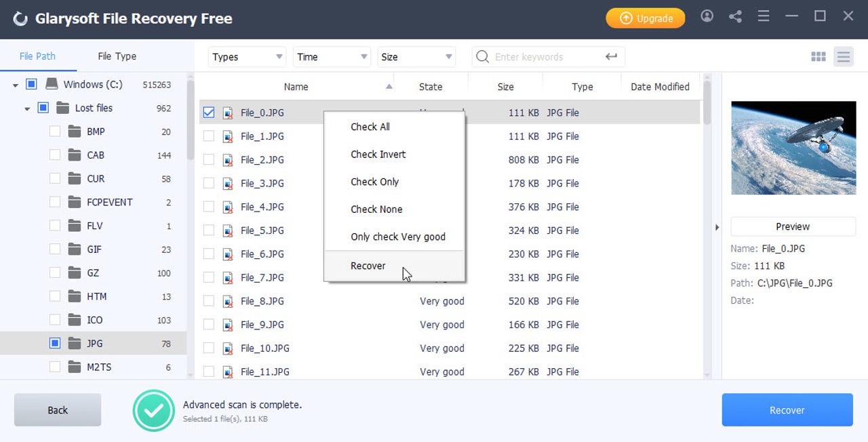Click the Glarysoft logo icon
This screenshot has height=442, width=868.
tap(21, 18)
